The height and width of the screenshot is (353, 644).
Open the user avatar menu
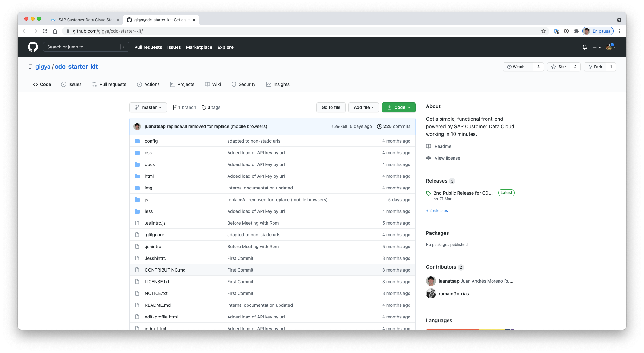(x=611, y=47)
